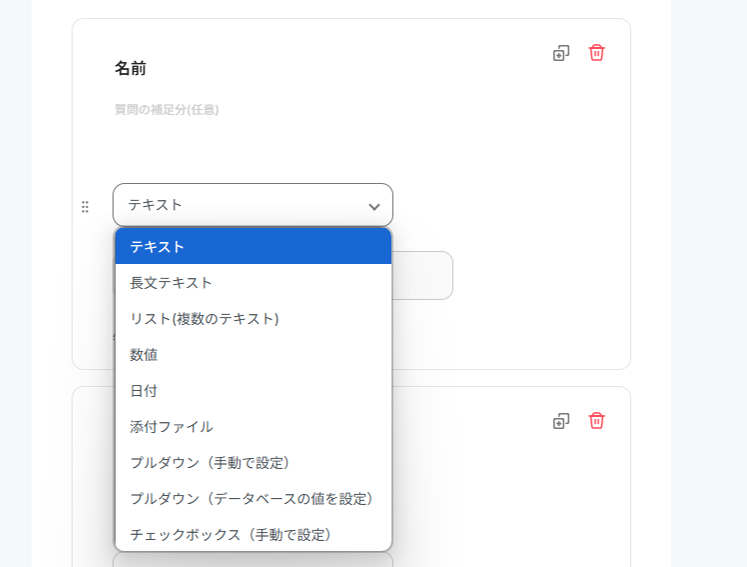This screenshot has width=747, height=567.
Task: Pick プルダウン（データベースの値を設定）
Action: pos(252,499)
